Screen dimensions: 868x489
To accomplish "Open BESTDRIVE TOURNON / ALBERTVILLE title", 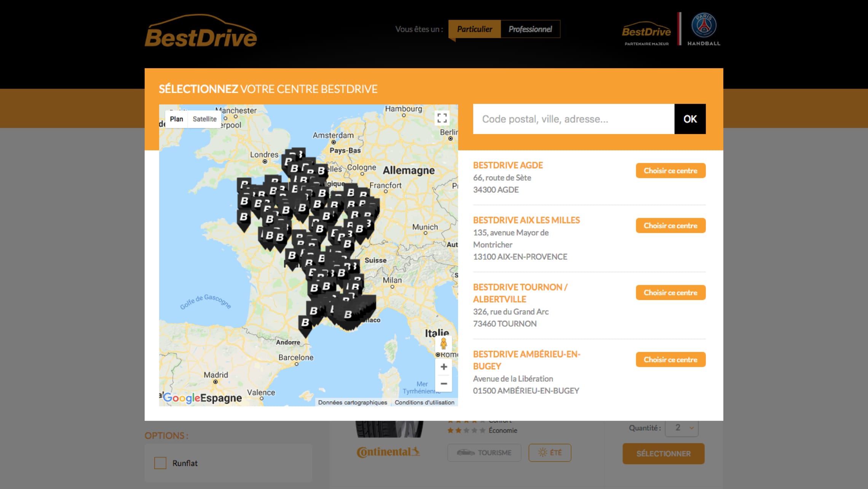I will click(520, 293).
